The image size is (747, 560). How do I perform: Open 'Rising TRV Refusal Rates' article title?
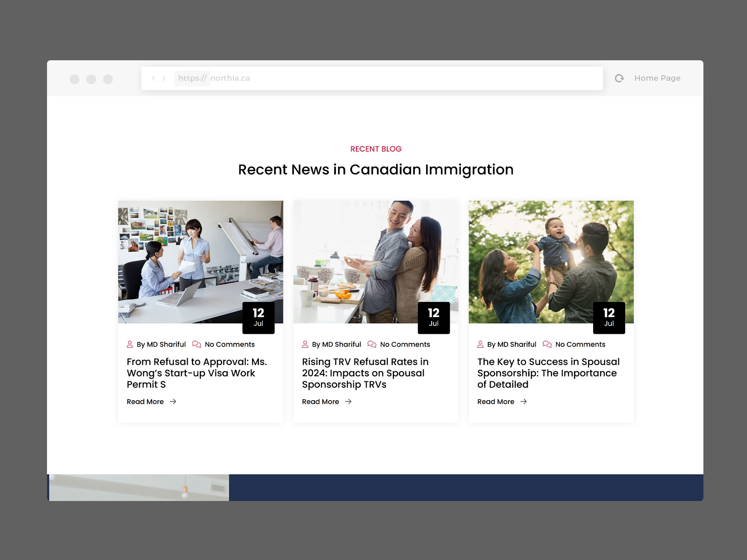(x=365, y=373)
